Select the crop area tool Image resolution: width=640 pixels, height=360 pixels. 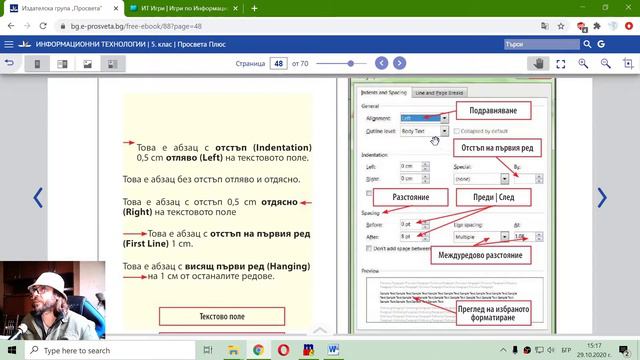[628, 64]
